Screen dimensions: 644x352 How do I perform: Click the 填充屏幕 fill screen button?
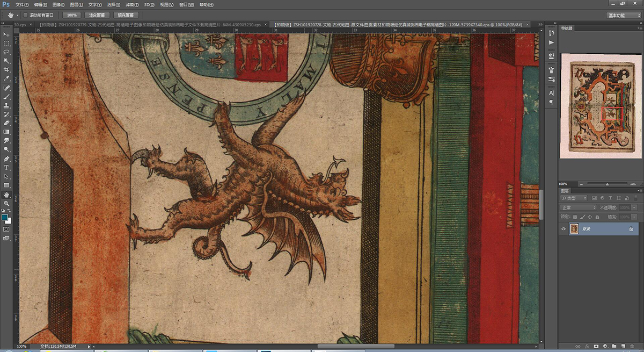click(126, 15)
